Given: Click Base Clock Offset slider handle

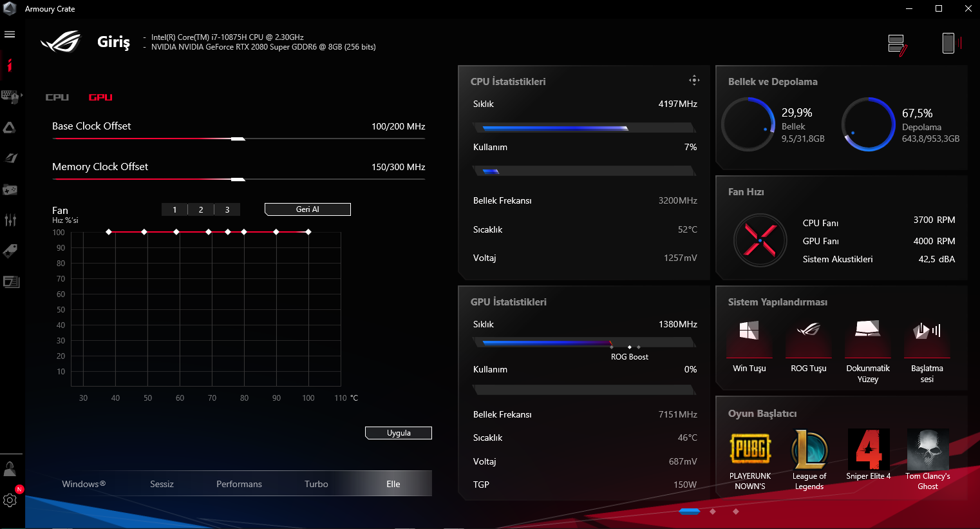Looking at the screenshot, I should pos(238,139).
